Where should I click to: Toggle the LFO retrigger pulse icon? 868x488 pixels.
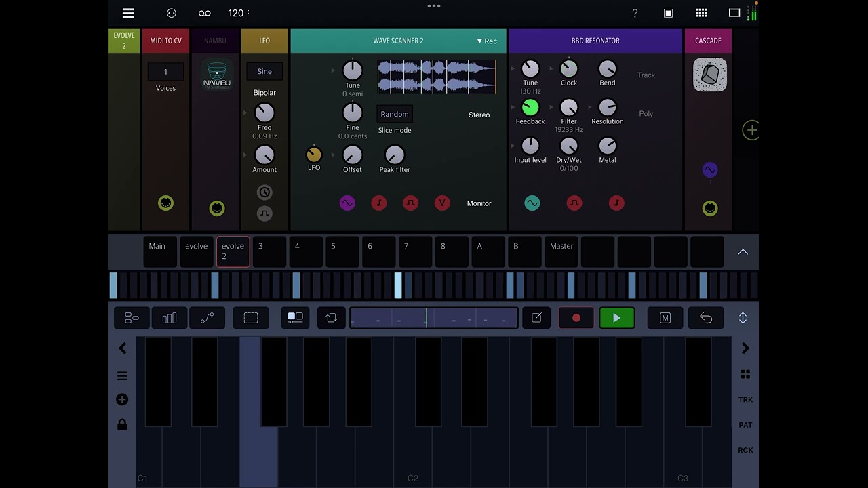(x=264, y=213)
